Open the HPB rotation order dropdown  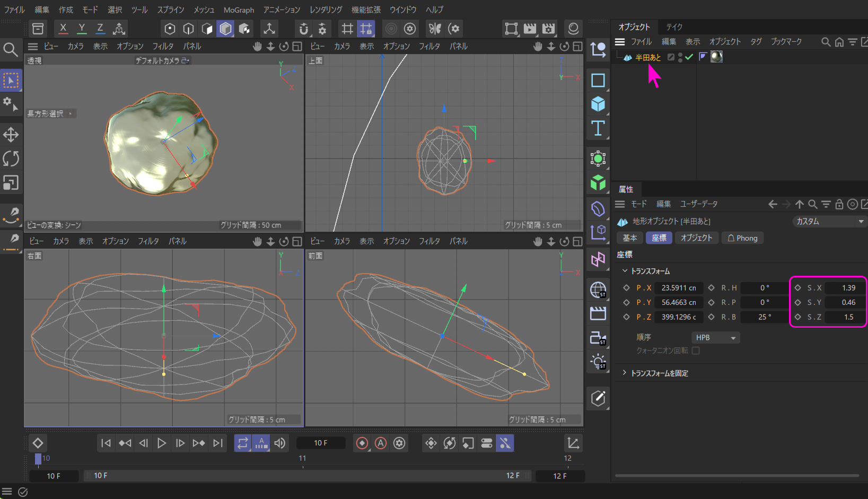tap(715, 338)
